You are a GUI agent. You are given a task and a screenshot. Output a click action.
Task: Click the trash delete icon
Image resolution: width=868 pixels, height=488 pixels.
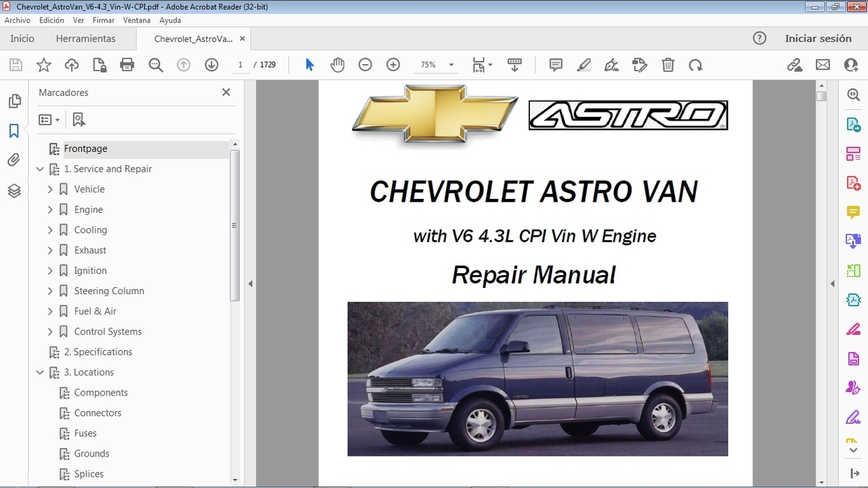pyautogui.click(x=668, y=64)
